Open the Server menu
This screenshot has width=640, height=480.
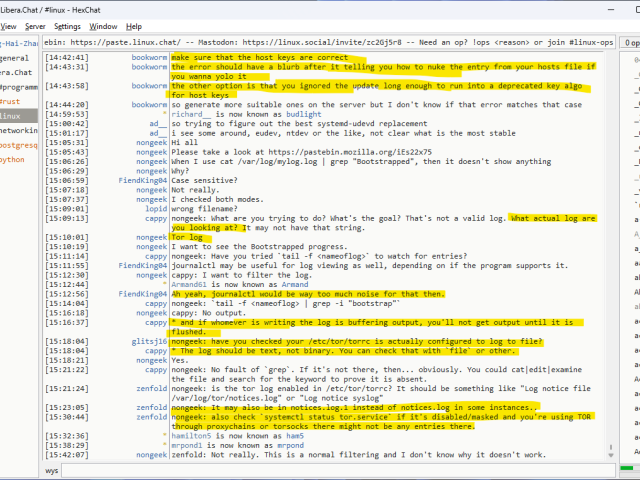35,26
